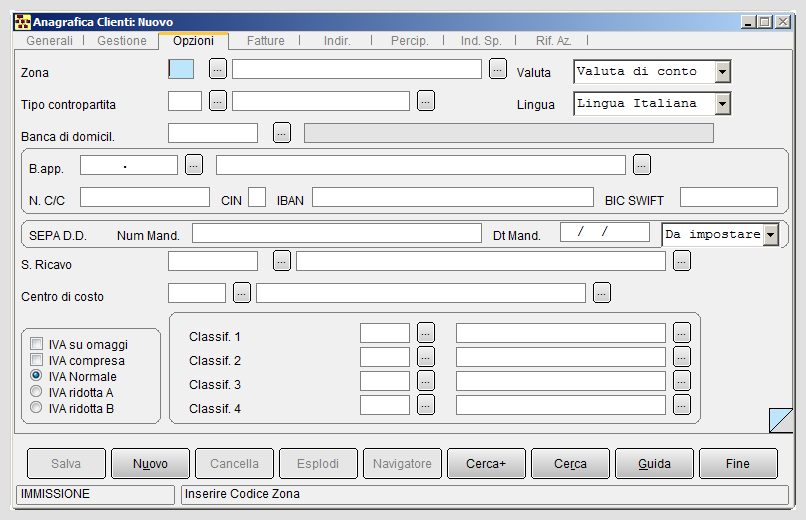Select the Opzioni tab
Image resolution: width=806 pixels, height=520 pixels.
[193, 41]
